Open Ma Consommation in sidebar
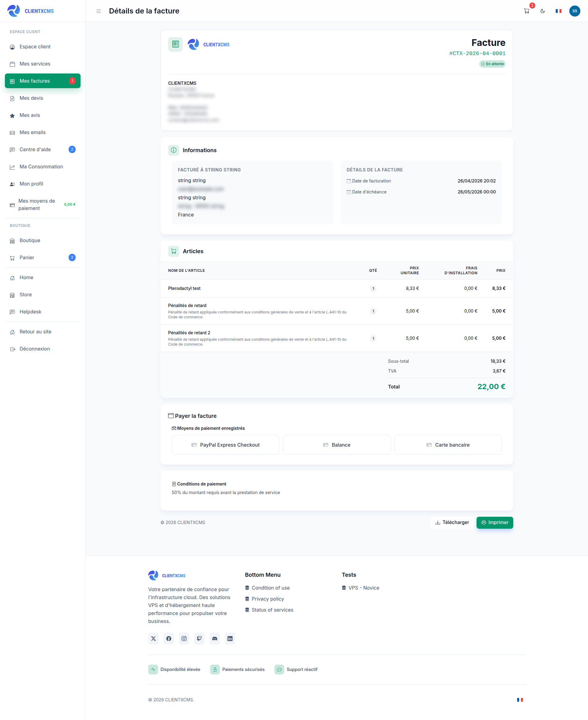The image size is (588, 720). point(43,167)
